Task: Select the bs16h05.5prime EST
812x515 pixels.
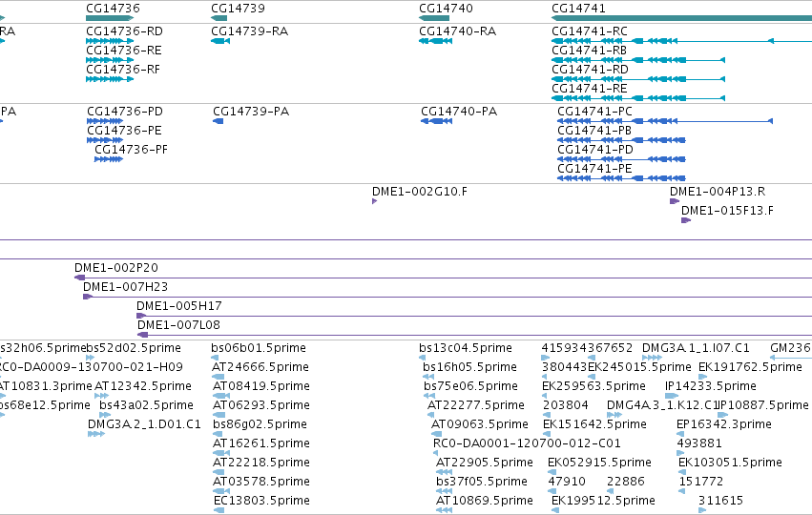Action: click(x=428, y=377)
